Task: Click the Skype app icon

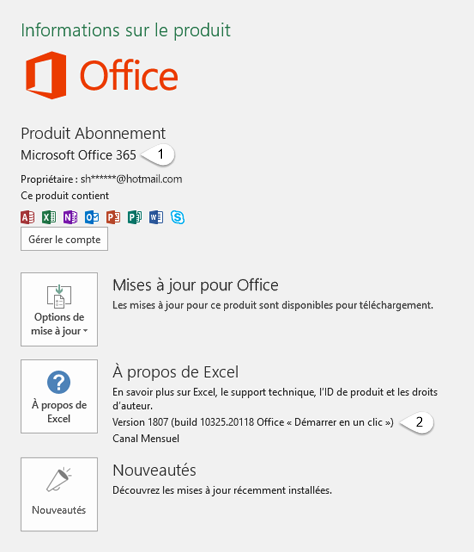Action: pos(177,217)
